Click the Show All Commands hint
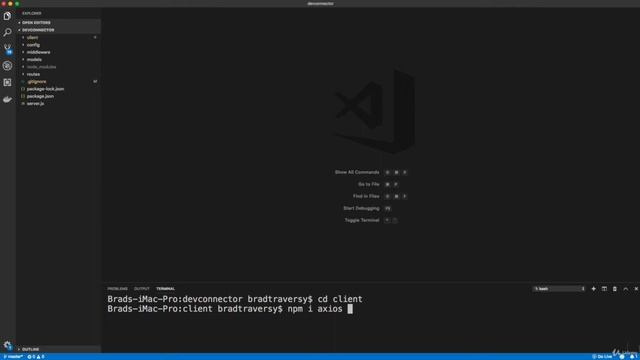 (x=371, y=172)
